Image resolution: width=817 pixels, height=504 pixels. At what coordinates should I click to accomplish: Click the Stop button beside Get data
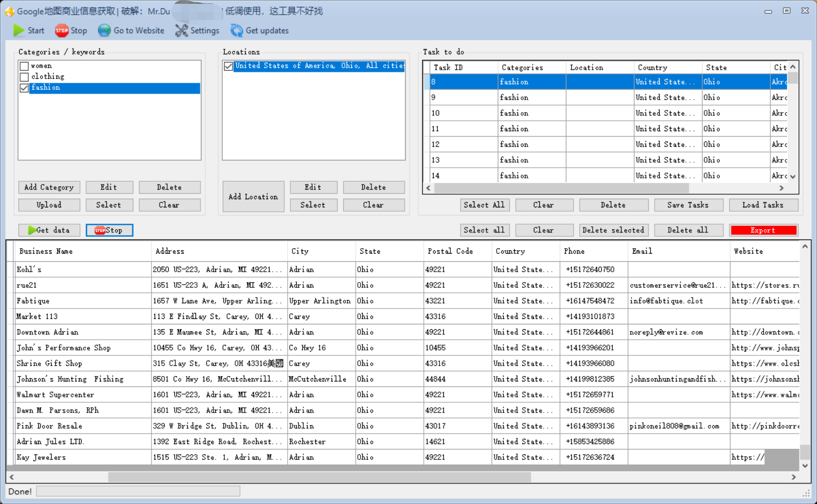[x=109, y=230]
